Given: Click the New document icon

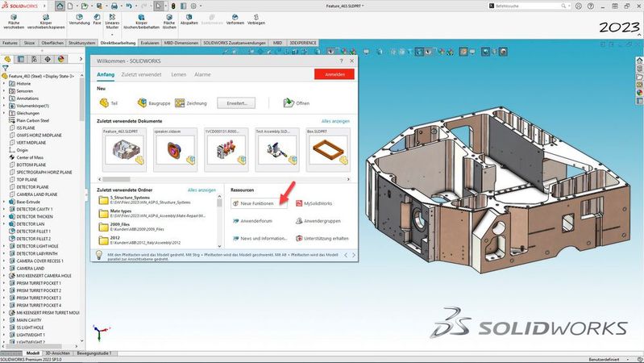Looking at the screenshot, I should click(71, 6).
